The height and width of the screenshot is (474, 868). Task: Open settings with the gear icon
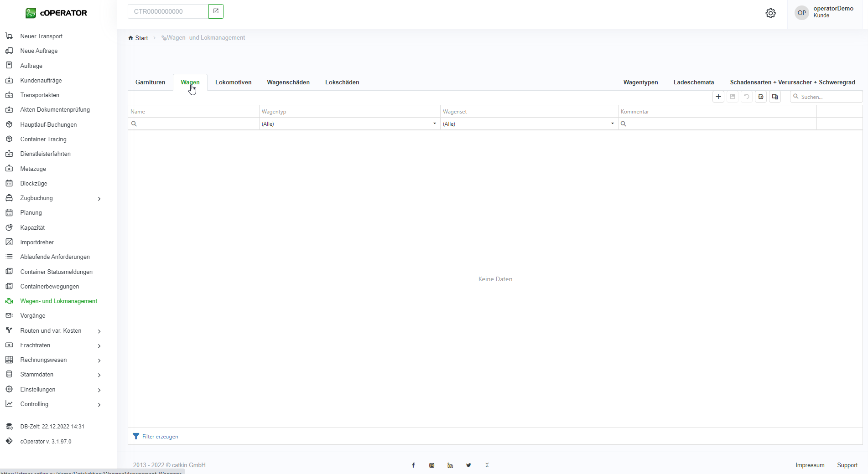tap(770, 13)
